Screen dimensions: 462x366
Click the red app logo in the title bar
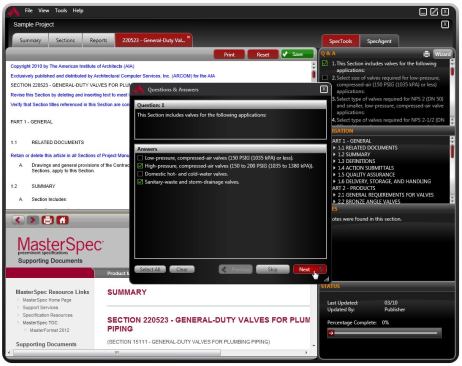coord(14,12)
